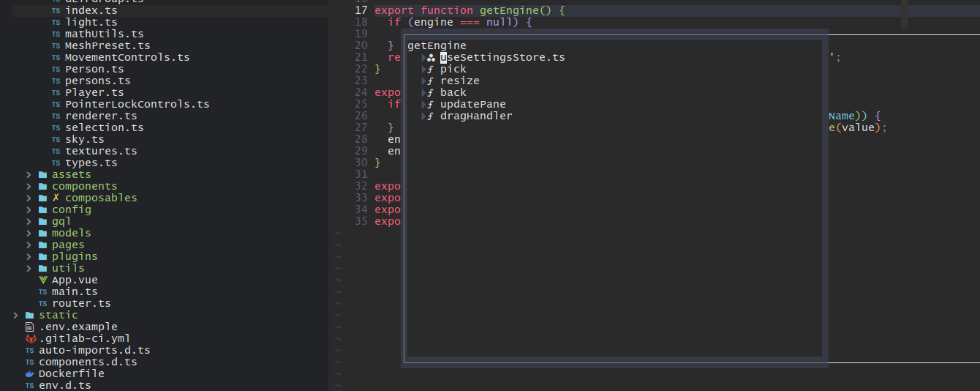
Task: Open PointerLockControls.ts file
Action: tap(137, 105)
